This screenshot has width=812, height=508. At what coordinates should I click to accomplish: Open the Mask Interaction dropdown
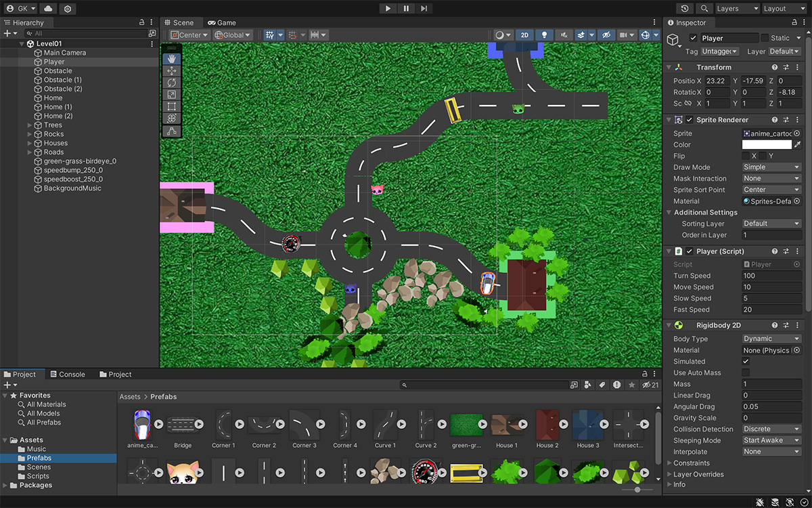pyautogui.click(x=771, y=179)
